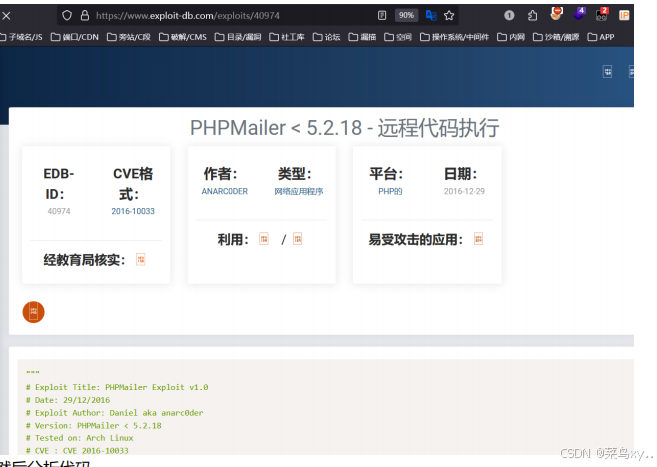Image resolution: width=657 pixels, height=467 pixels.
Task: Open the extension icon with badge 2
Action: 602,14
